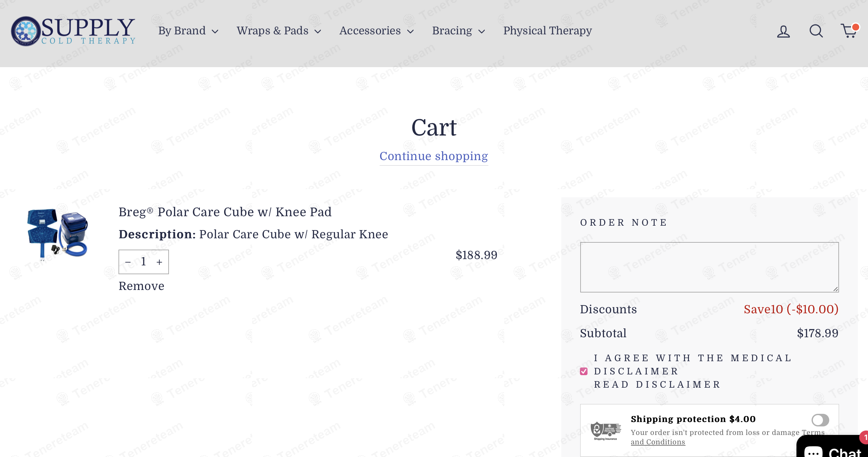Expand the By Brand dropdown menu

[188, 31]
